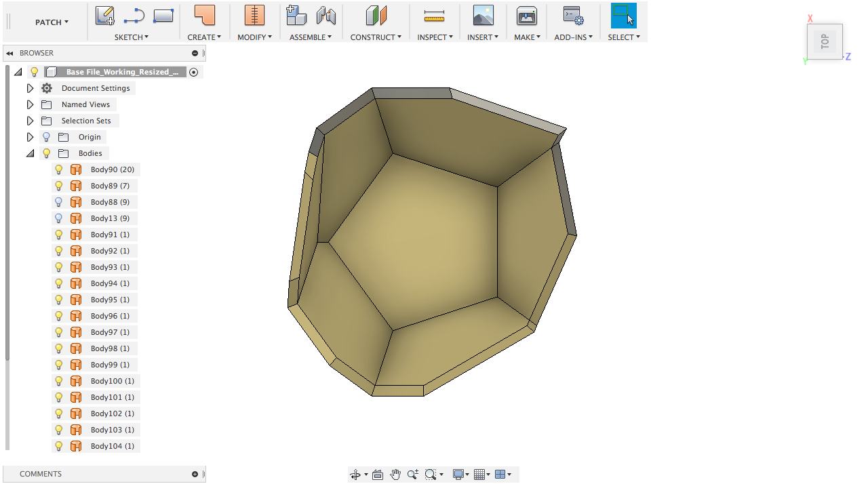Screen dimensions: 868x484
Task: Open the SKETCH menu
Action: pyautogui.click(x=132, y=37)
